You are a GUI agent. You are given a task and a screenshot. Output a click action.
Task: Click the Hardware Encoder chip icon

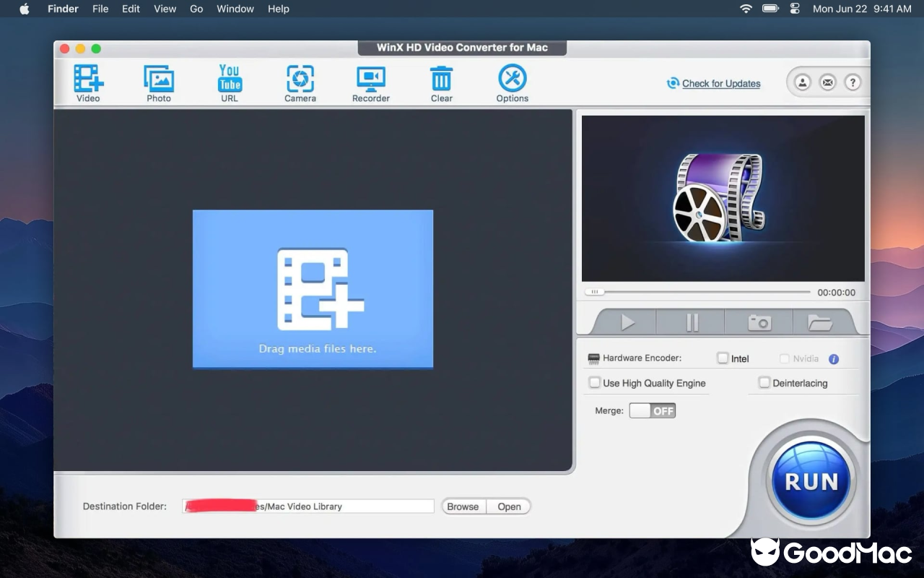[594, 358]
